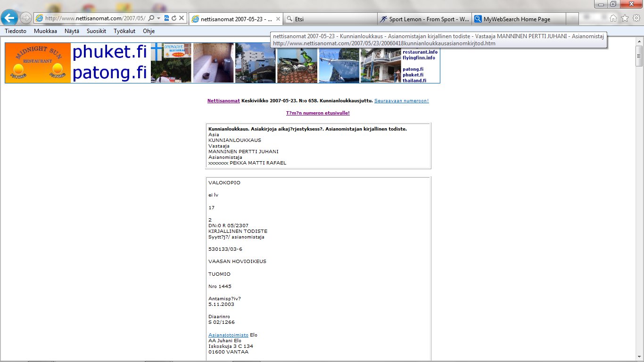The image size is (644, 362).
Task: Open Favorites star icon
Action: (625, 18)
